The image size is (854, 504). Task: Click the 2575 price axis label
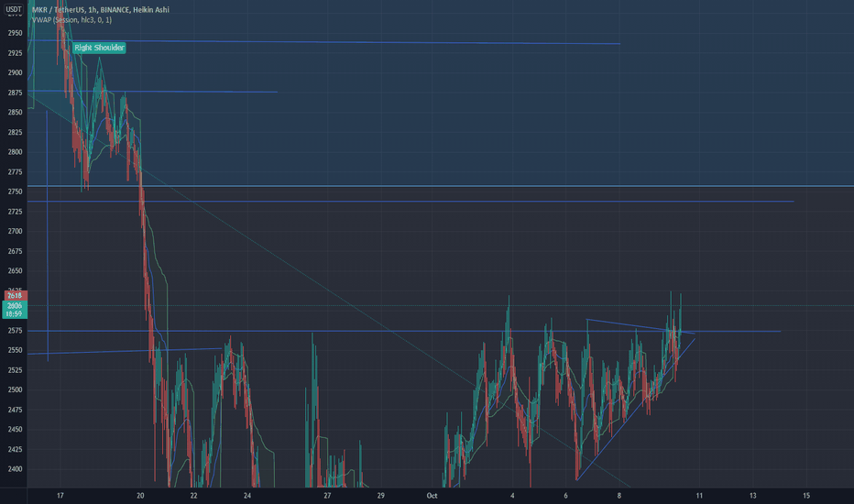coord(16,330)
